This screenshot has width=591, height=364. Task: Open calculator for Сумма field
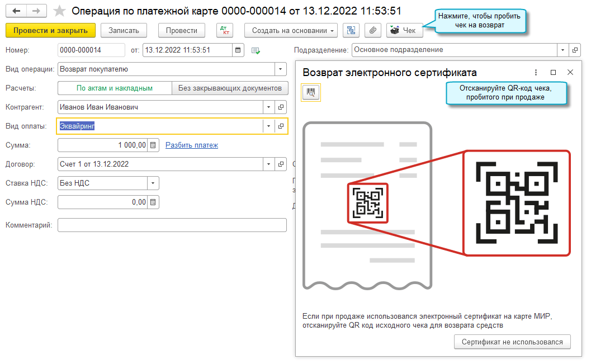(153, 145)
